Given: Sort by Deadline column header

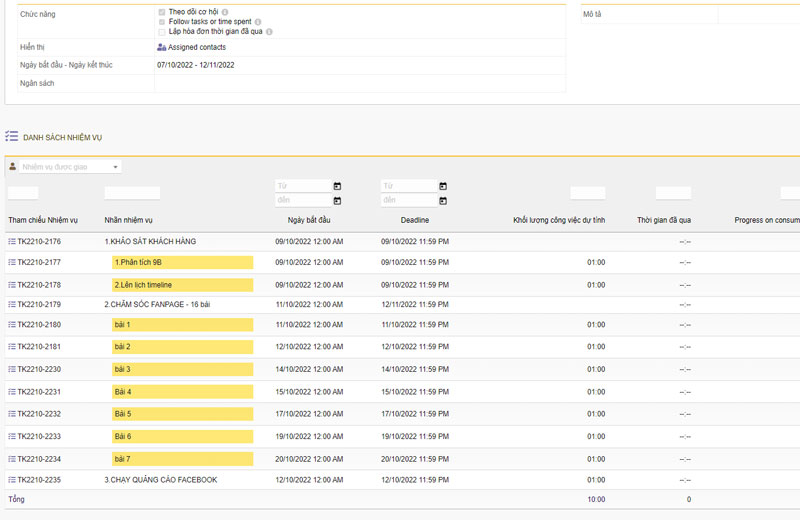Looking at the screenshot, I should tap(415, 220).
